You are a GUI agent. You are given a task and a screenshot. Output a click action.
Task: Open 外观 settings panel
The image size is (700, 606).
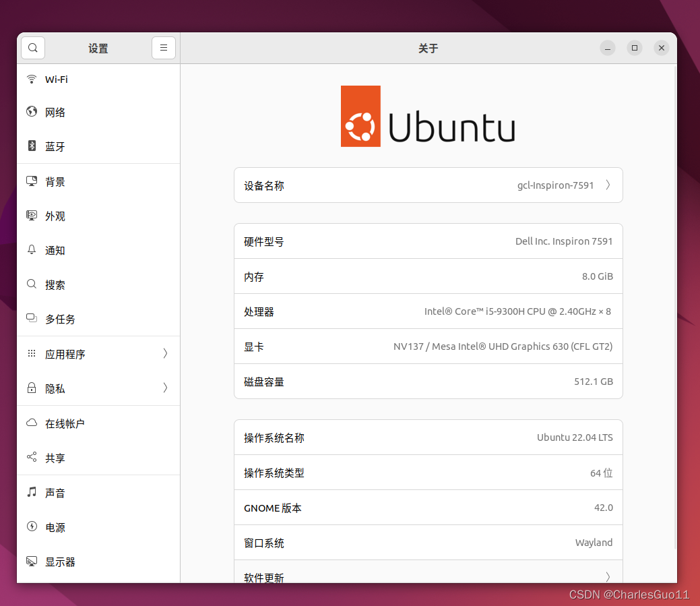click(x=98, y=216)
